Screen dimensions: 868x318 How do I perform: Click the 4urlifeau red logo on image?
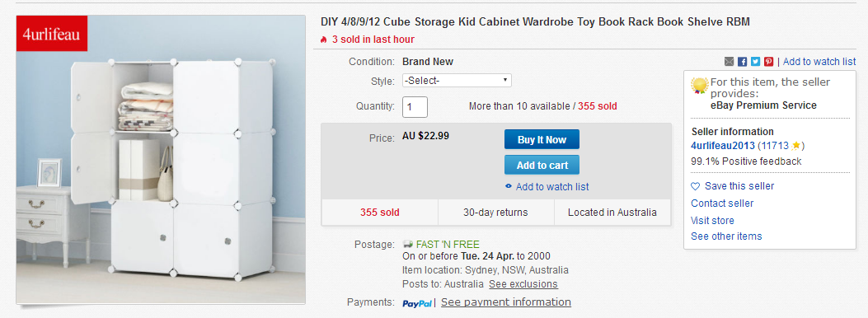point(51,34)
